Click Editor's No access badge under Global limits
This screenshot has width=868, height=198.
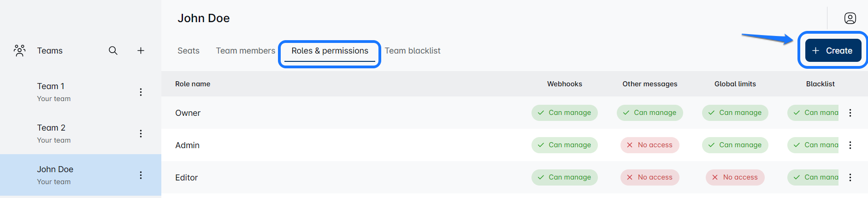pyautogui.click(x=735, y=177)
